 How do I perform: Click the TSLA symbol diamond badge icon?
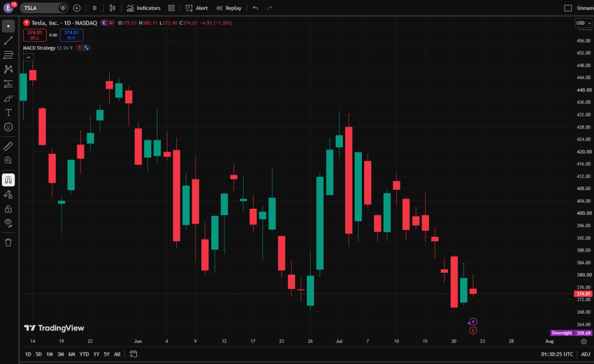pyautogui.click(x=63, y=8)
